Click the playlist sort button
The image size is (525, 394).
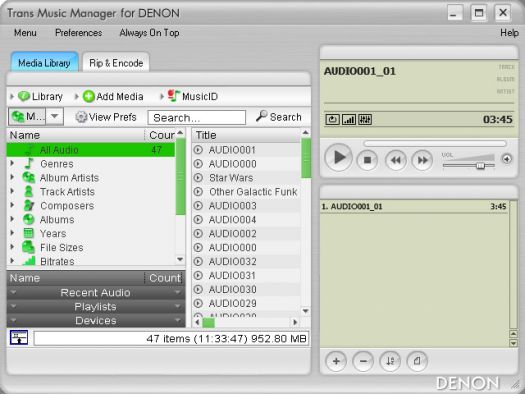point(390,361)
